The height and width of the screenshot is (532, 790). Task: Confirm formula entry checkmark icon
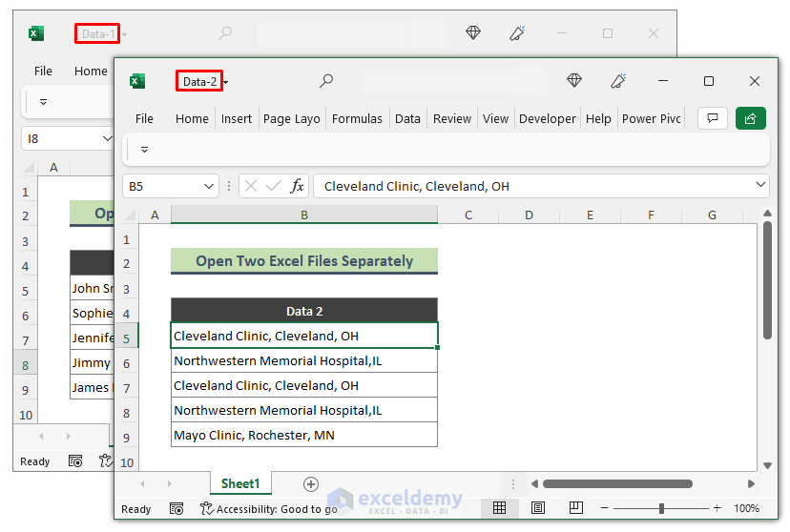(274, 186)
